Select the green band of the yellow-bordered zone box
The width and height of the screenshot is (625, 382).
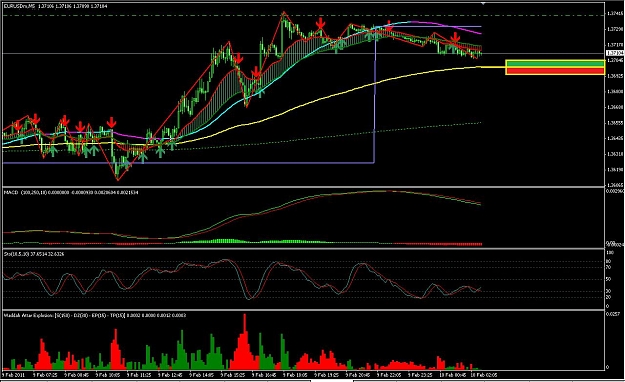pos(555,64)
